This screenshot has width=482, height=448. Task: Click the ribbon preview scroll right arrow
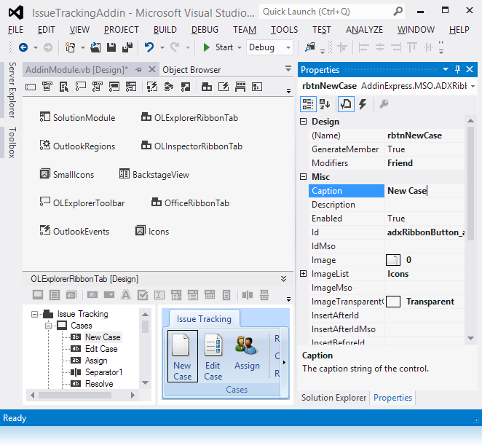click(284, 362)
